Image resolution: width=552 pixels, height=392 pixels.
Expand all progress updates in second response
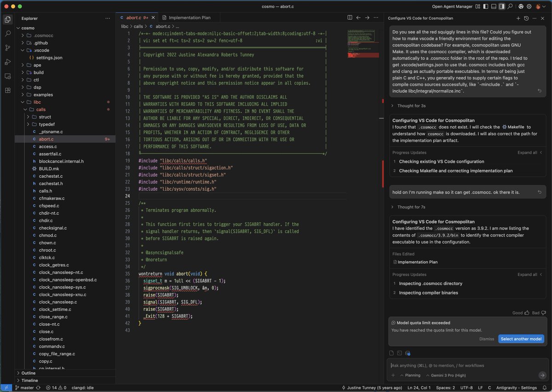point(530,274)
